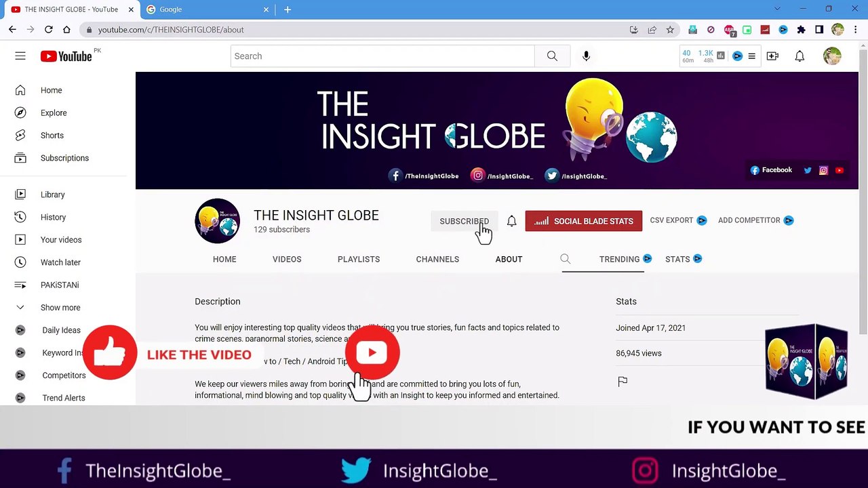
Task: Click the channel notification bell beside Subscribed
Action: (512, 221)
